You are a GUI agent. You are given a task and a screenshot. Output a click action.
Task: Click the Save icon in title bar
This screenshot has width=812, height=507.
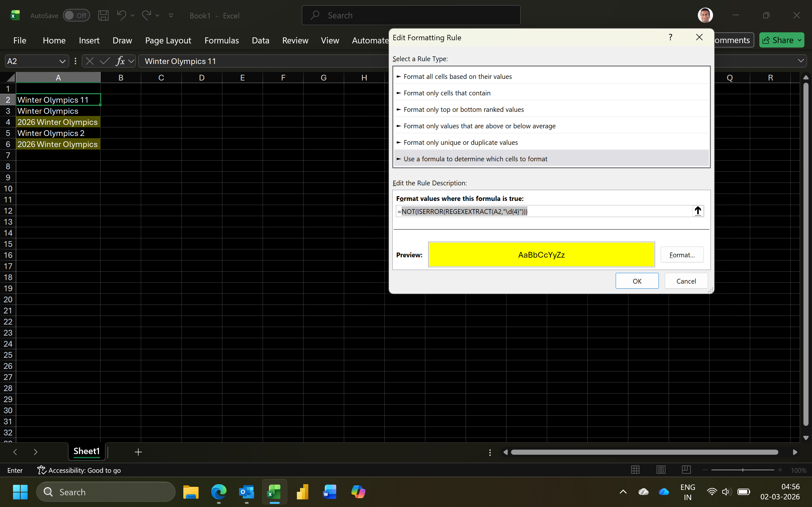103,16
